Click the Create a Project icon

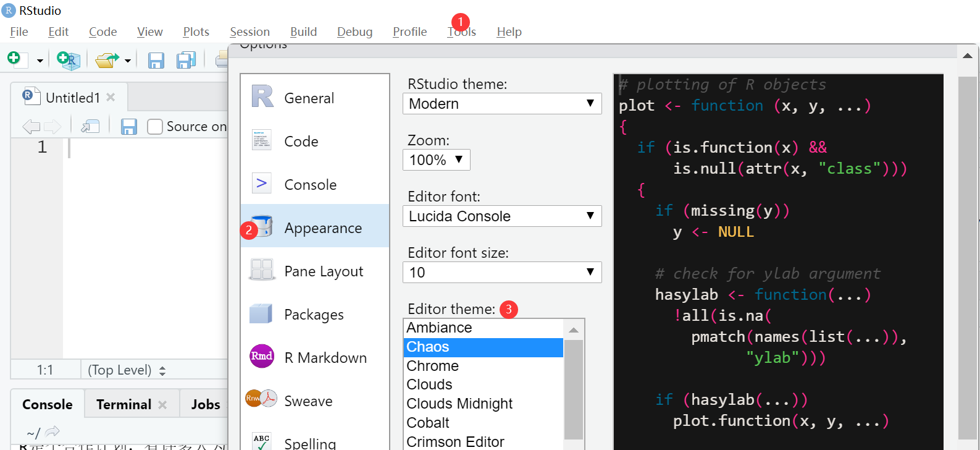(x=68, y=60)
